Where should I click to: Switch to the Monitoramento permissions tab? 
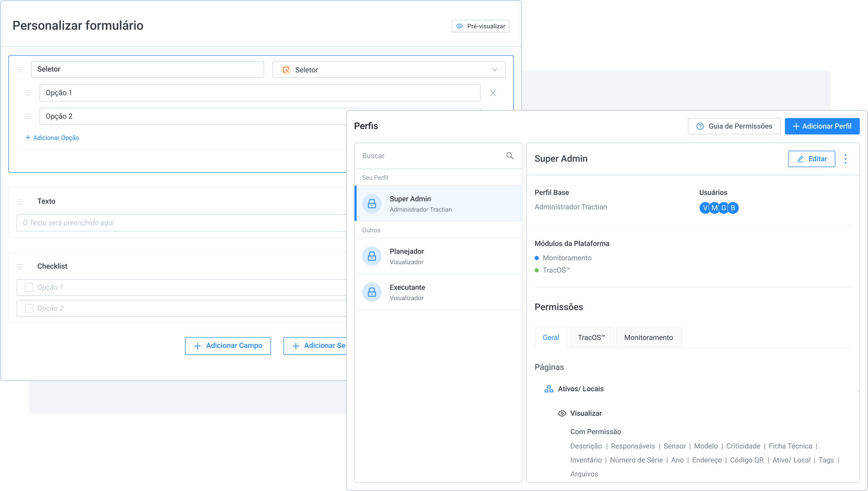[648, 338]
